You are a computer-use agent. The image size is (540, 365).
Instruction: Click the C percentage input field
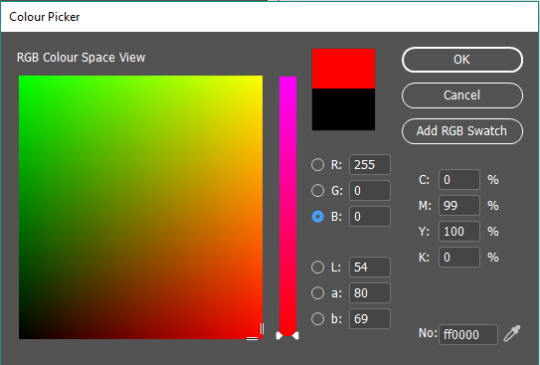tap(459, 180)
